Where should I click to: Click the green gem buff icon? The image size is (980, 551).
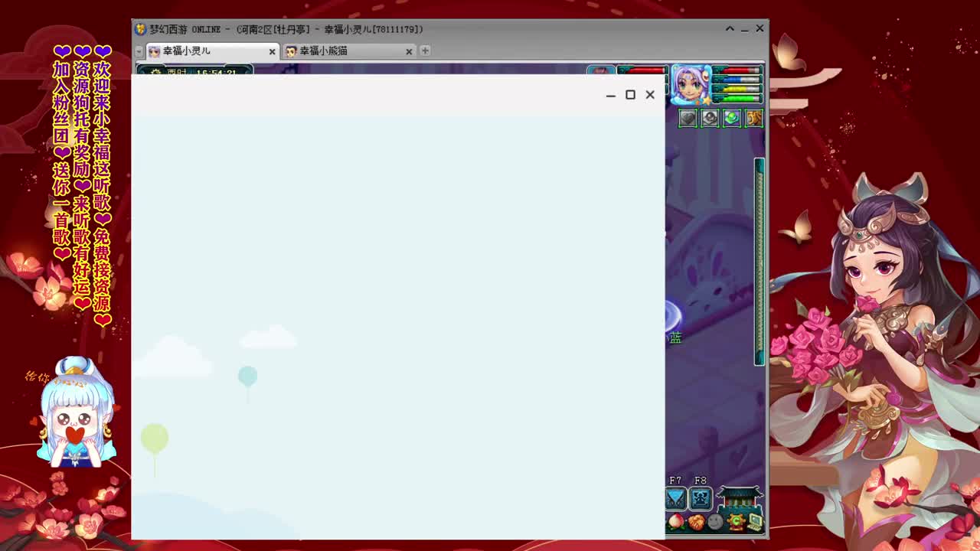point(732,118)
